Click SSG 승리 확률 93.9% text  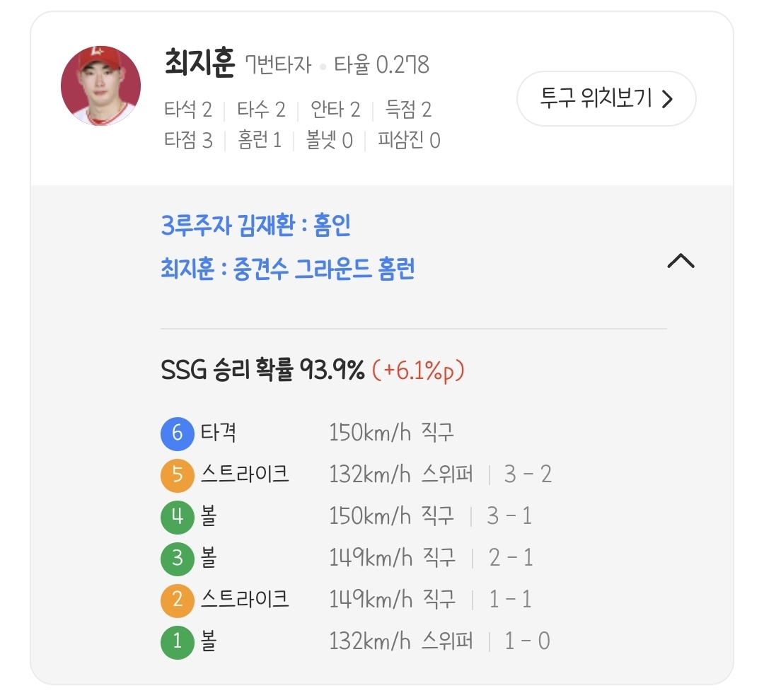tap(262, 369)
